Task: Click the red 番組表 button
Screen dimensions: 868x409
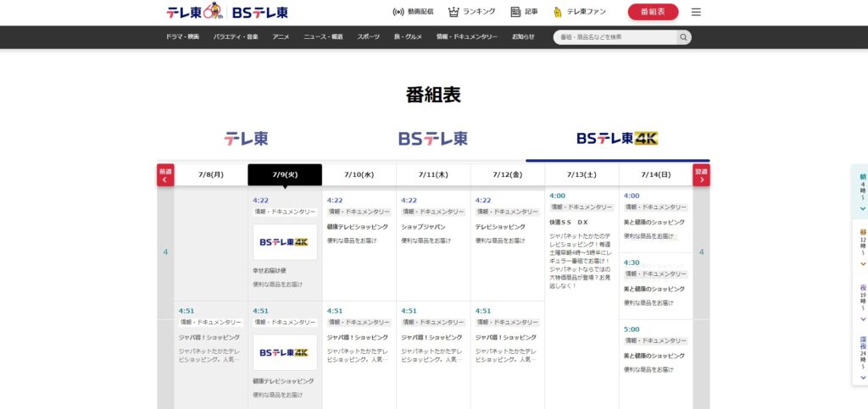Action: (653, 12)
